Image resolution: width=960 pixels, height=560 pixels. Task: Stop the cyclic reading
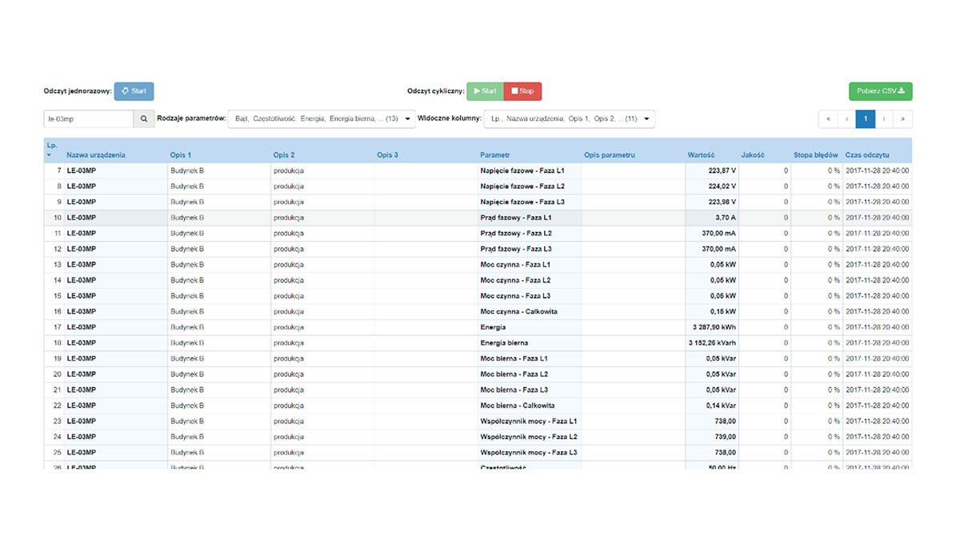(523, 91)
